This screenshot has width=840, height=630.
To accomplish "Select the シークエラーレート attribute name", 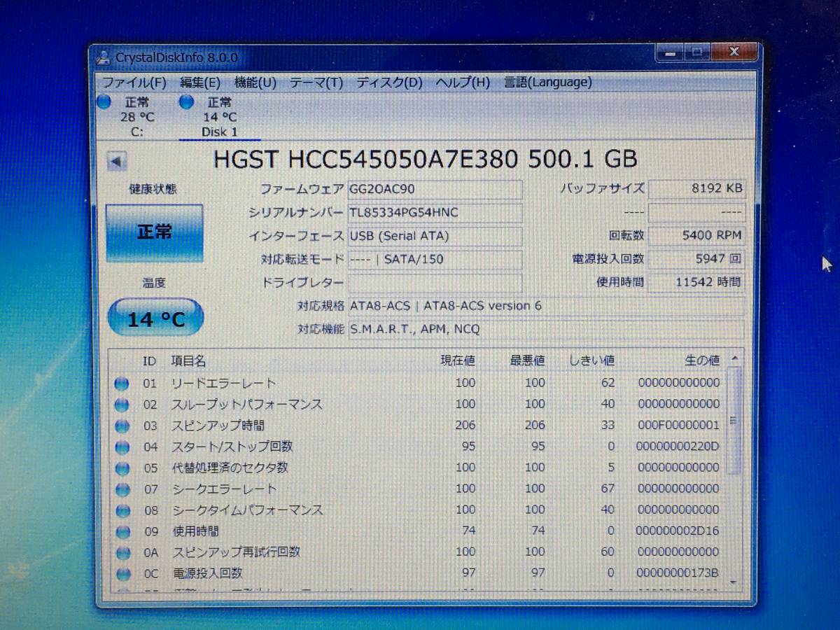I will [225, 489].
